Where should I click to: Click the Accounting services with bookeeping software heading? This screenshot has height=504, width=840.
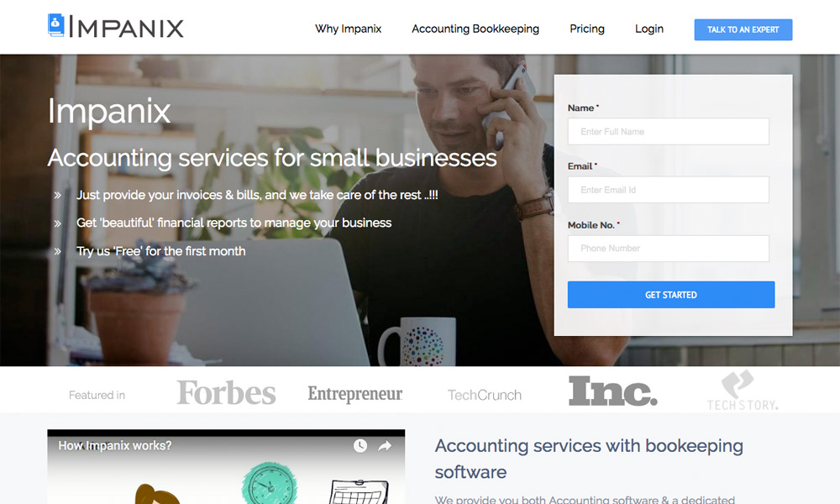click(x=589, y=459)
